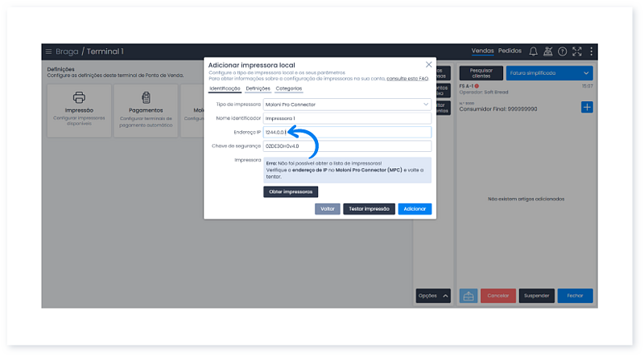Open the hamburger menu next to Braga
This screenshot has width=644, height=357.
[48, 51]
